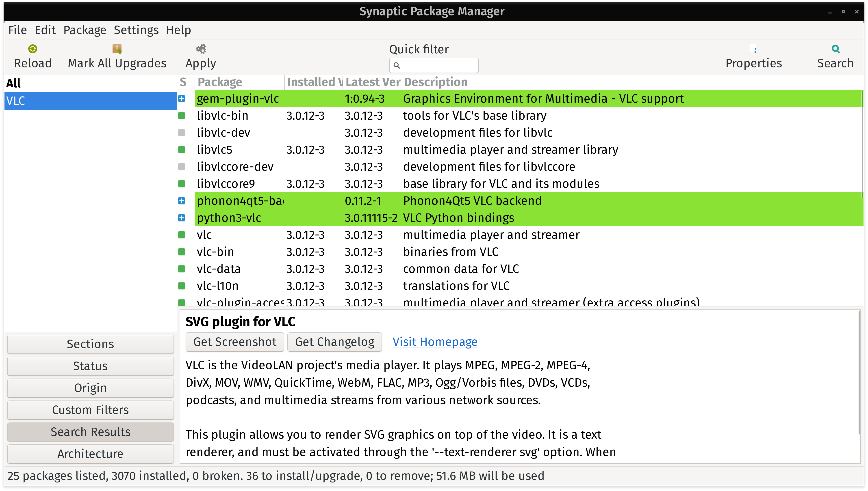Click the Search magnifier icon
This screenshot has height=491, width=868.
[x=835, y=49]
